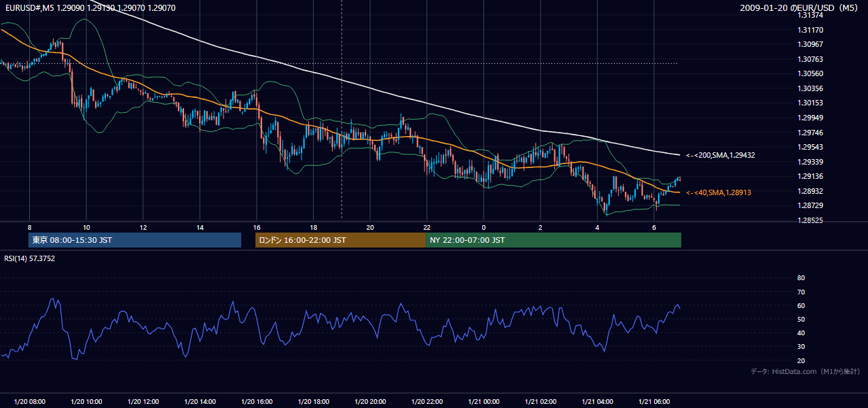Click price axis value 1.30560
The height and width of the screenshot is (408, 868).
810,73
